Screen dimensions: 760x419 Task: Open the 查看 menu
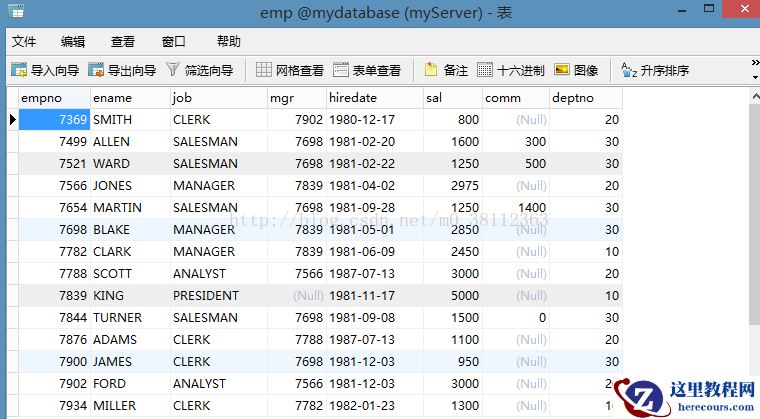pos(123,42)
